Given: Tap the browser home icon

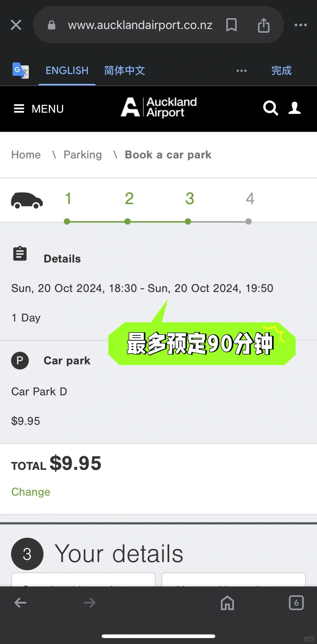Looking at the screenshot, I should click(x=227, y=603).
